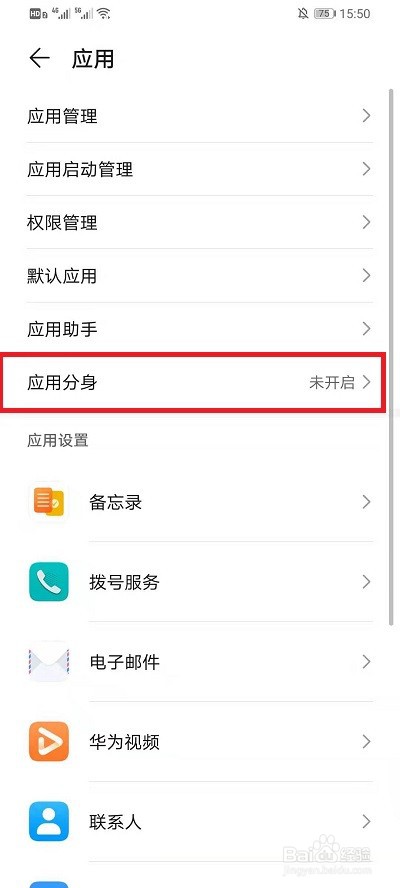This screenshot has width=400, height=888.
Task: Tap the 华为视频 play icon
Action: click(x=49, y=741)
